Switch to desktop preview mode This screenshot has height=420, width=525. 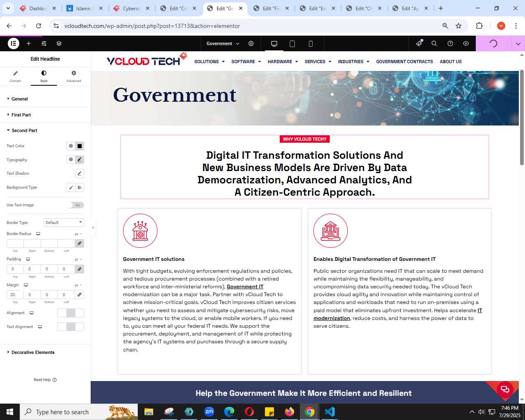point(274,43)
